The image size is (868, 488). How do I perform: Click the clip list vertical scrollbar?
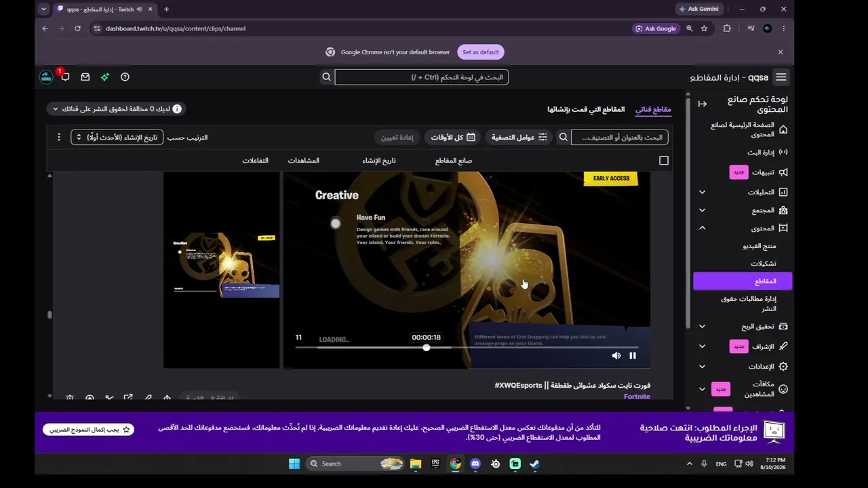(x=50, y=314)
